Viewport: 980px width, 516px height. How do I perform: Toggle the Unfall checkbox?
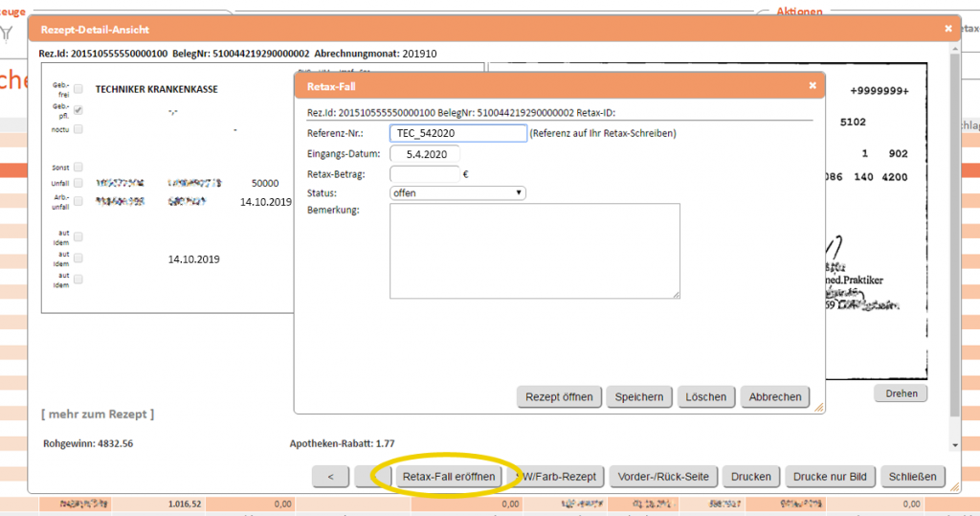pos(78,182)
